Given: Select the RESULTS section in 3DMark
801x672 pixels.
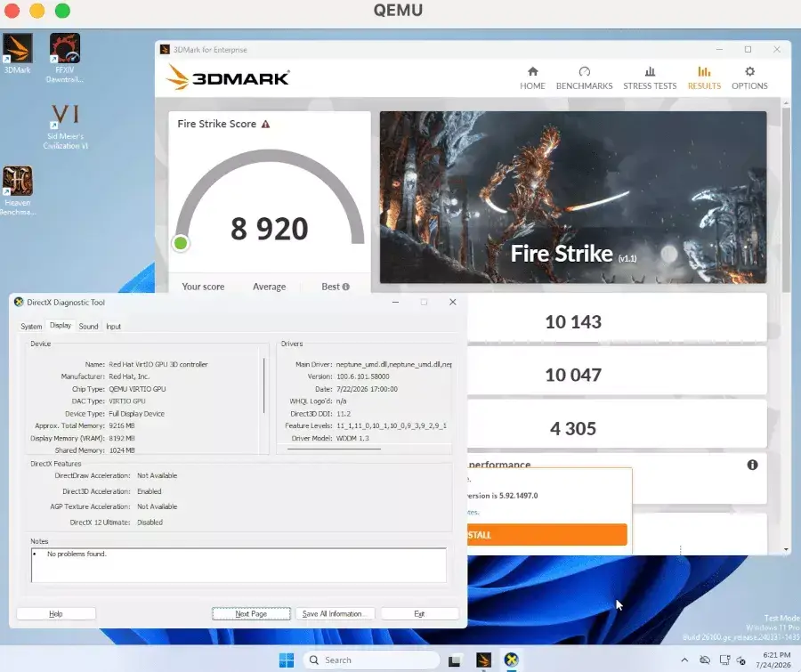Looking at the screenshot, I should pos(704,78).
